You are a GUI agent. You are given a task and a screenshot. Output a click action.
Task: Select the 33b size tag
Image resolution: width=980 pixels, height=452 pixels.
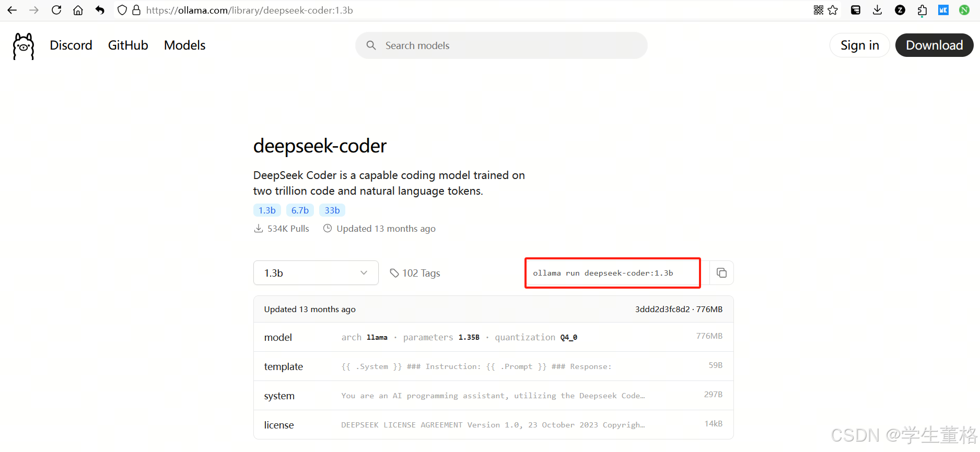point(332,210)
